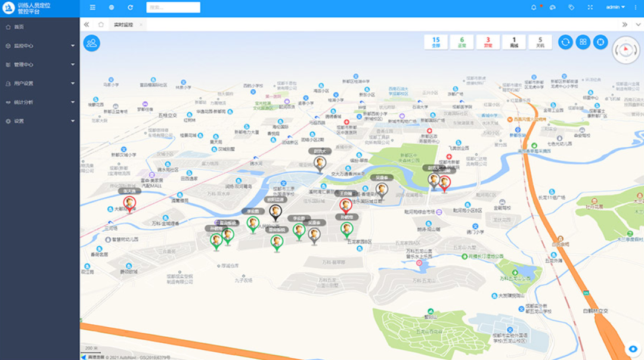Filter by the 5 关机 count card
Screen dimensions: 644x360
click(x=540, y=42)
